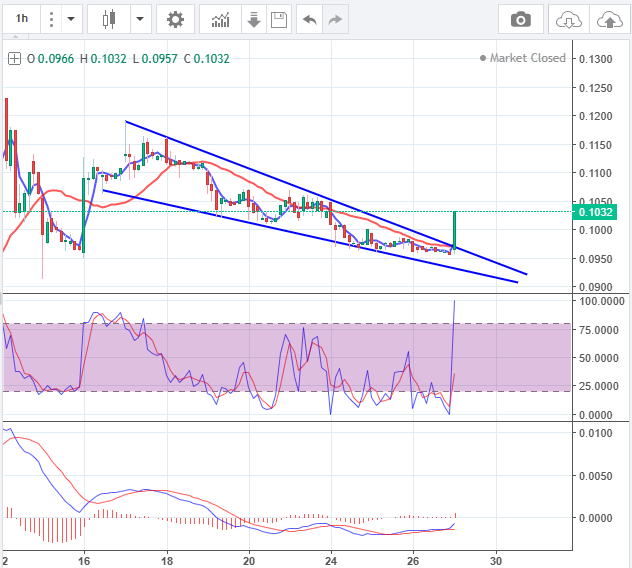Toggle the legend expand plus box
The height and width of the screenshot is (568, 632).
(x=14, y=59)
